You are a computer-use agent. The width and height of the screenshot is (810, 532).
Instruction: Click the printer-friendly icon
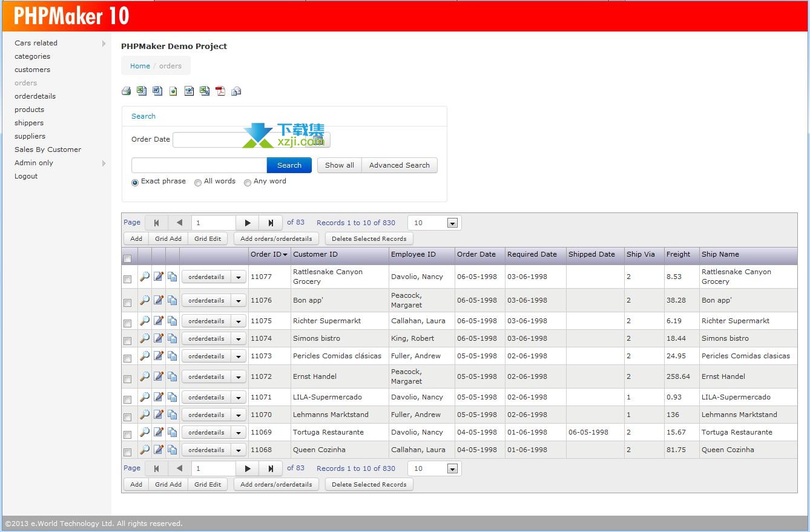[x=126, y=91]
